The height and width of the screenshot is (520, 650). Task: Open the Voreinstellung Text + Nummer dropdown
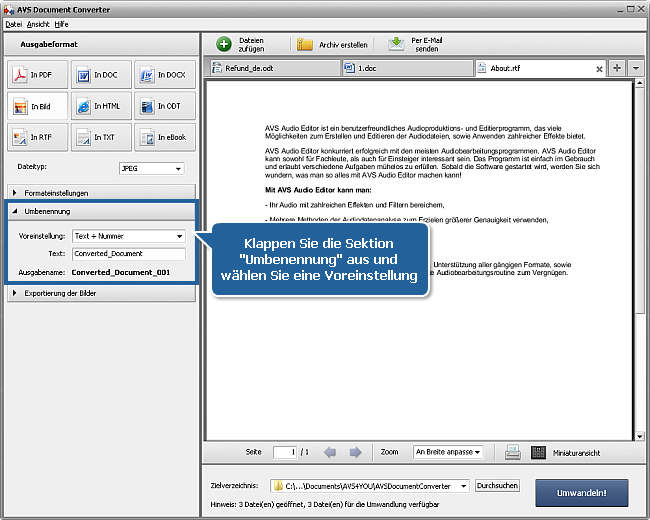click(x=129, y=236)
